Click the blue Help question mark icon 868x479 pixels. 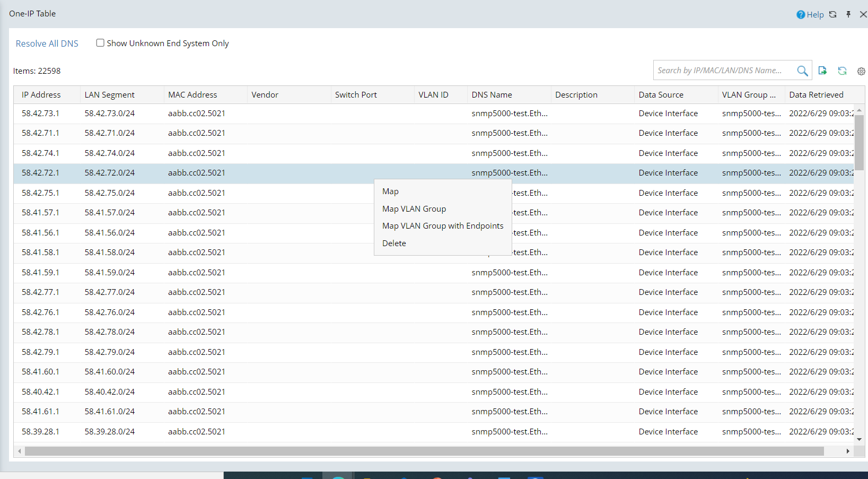(x=800, y=15)
